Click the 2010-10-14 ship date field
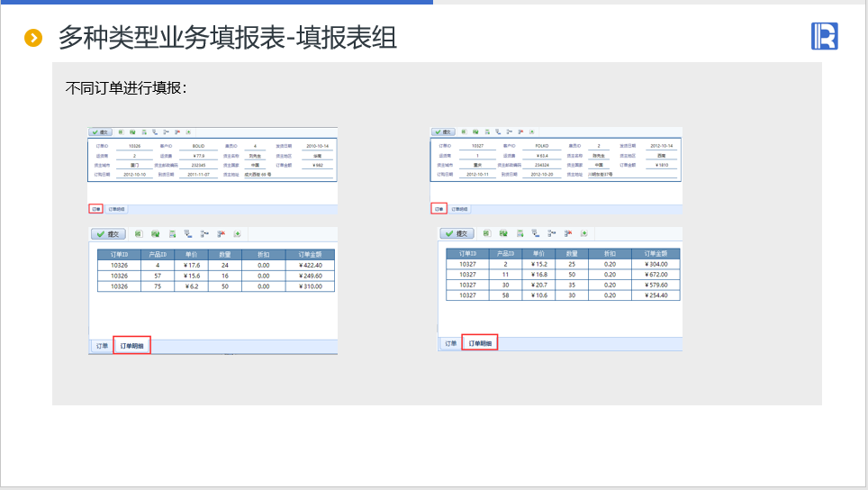The image size is (868, 490). point(317,146)
